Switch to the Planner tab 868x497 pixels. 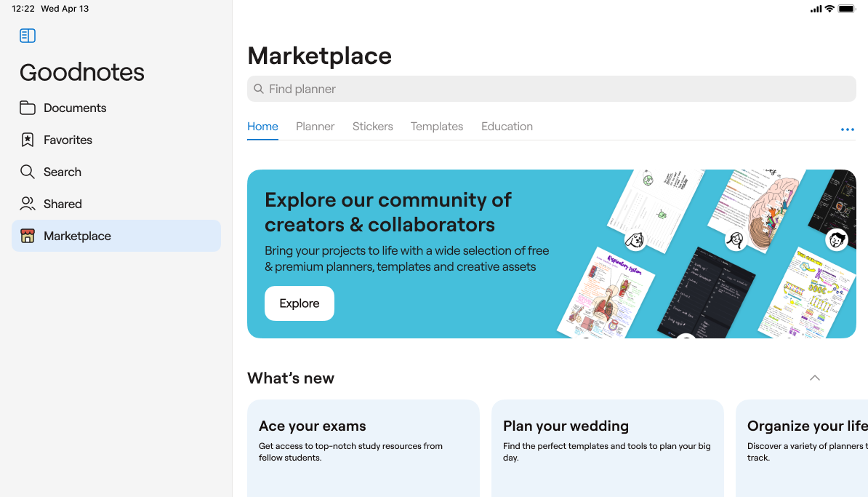coord(315,127)
